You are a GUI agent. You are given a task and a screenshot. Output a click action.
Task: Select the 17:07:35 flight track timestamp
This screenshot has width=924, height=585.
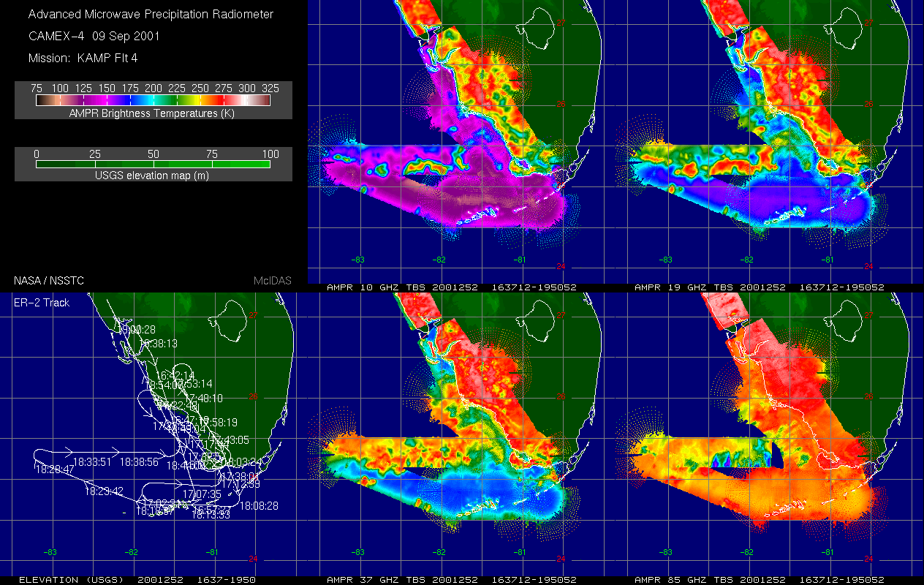202,495
